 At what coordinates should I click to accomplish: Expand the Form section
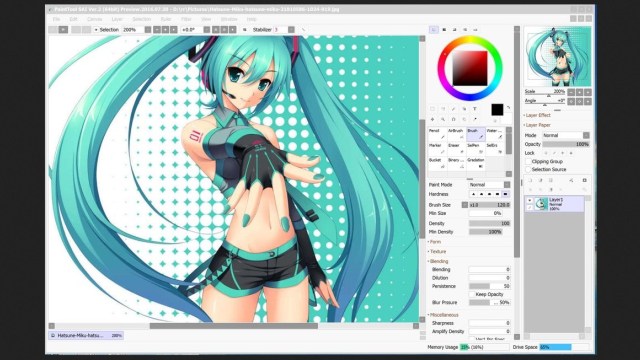[x=434, y=242]
